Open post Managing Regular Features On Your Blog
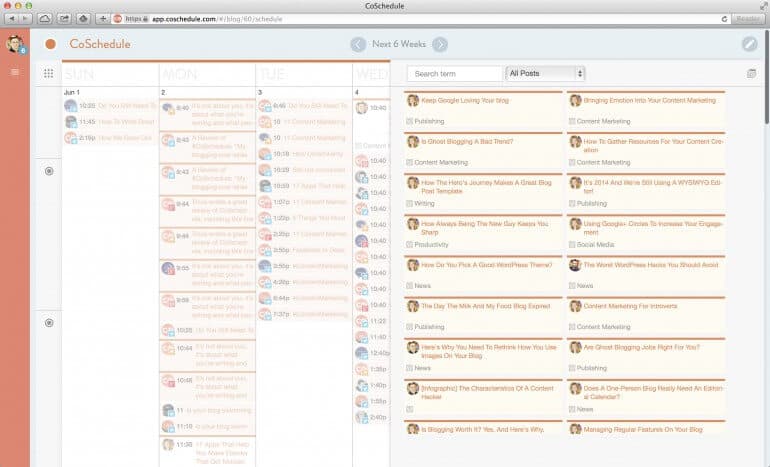770x467 pixels. pyautogui.click(x=643, y=429)
